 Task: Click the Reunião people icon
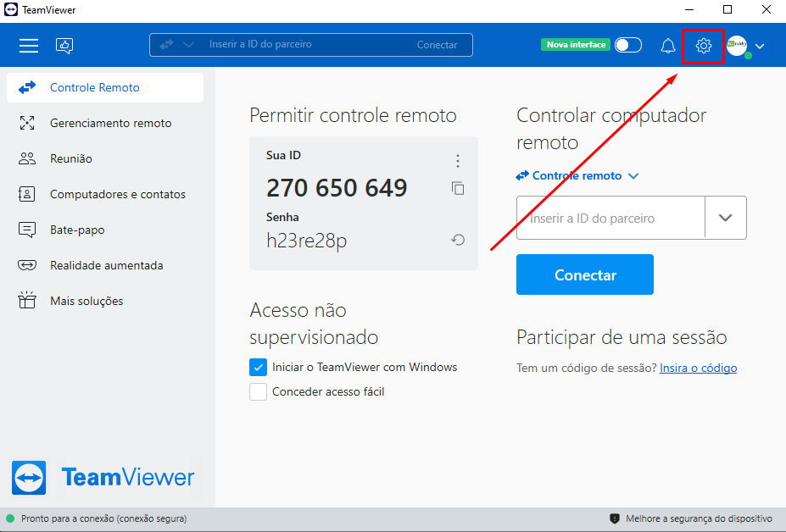tap(27, 158)
